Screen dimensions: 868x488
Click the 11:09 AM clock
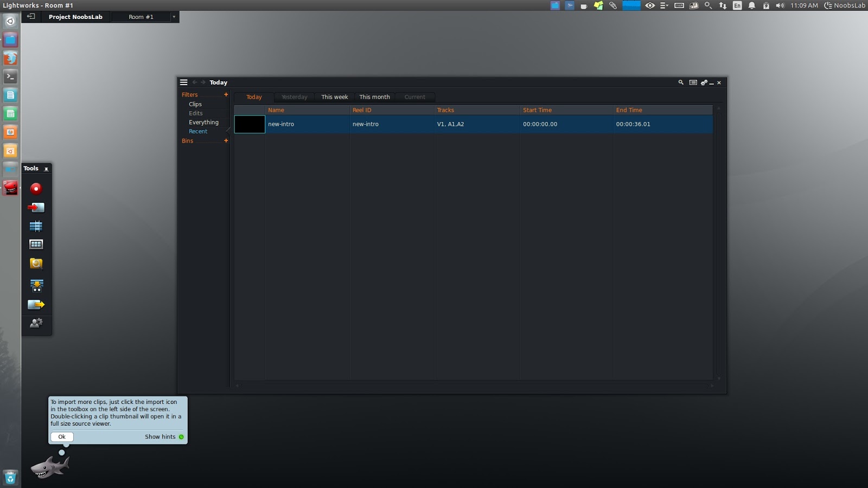804,5
